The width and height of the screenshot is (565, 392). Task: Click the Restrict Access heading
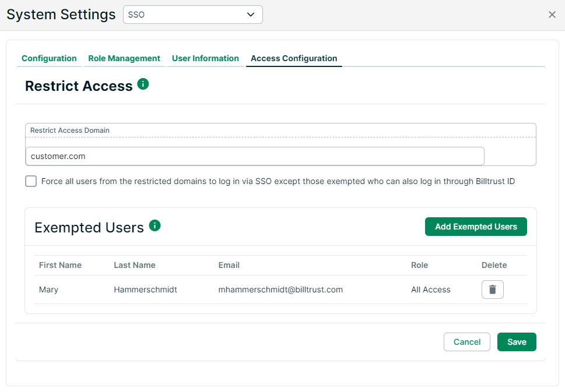[79, 86]
